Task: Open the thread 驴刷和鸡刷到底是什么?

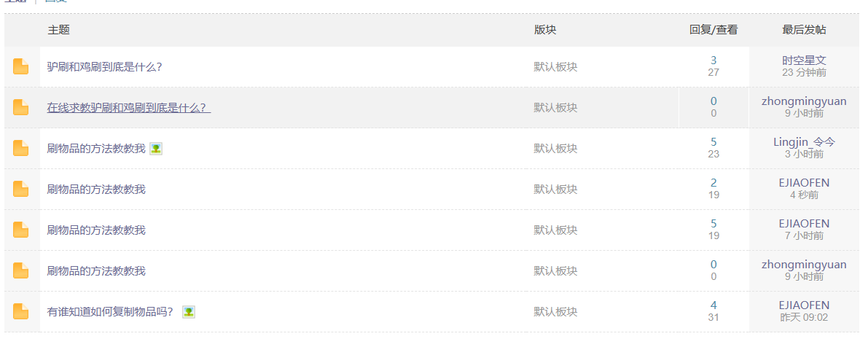Action: tap(105, 67)
